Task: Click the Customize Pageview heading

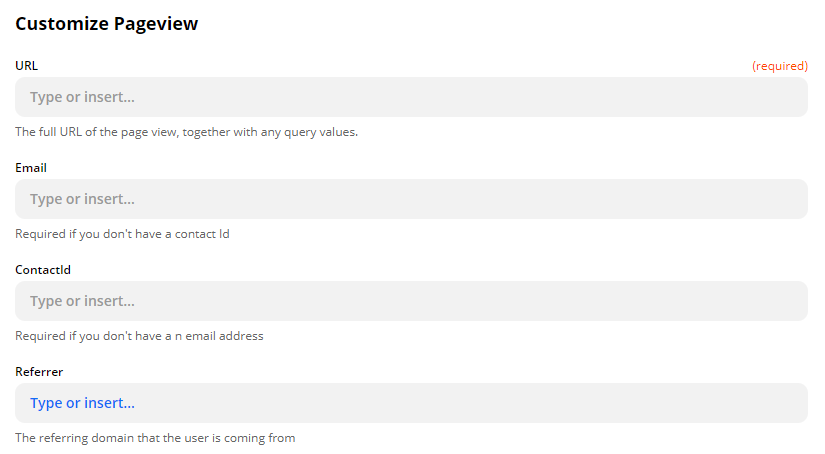Action: coord(106,24)
